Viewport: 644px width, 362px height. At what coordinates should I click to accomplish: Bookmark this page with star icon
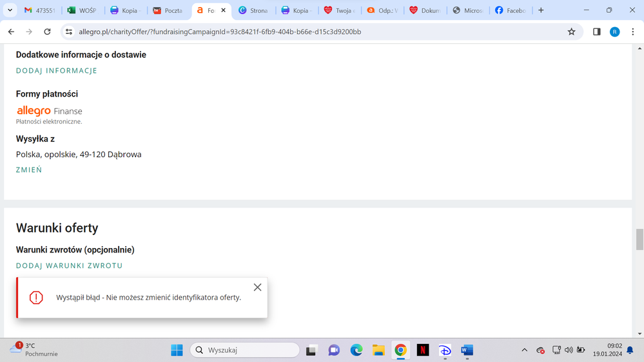[x=571, y=32]
